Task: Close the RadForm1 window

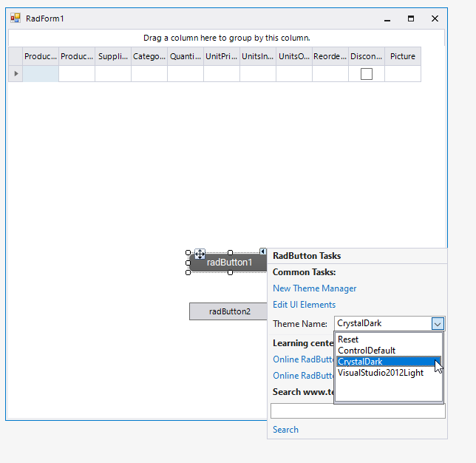Action: pos(435,18)
